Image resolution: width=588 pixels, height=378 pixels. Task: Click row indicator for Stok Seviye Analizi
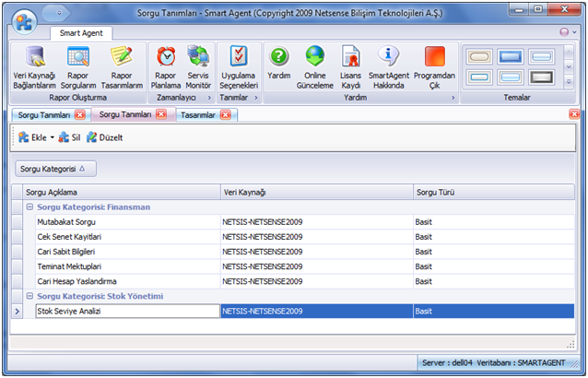(17, 312)
